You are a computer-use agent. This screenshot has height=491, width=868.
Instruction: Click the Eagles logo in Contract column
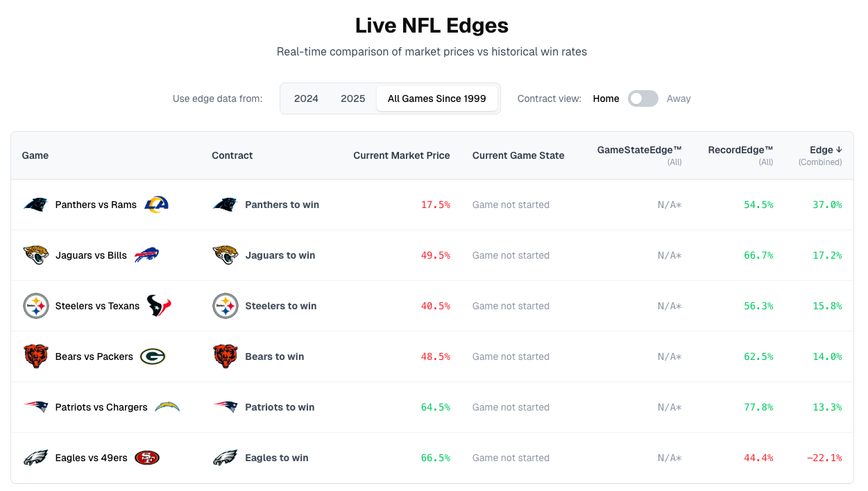pyautogui.click(x=225, y=458)
